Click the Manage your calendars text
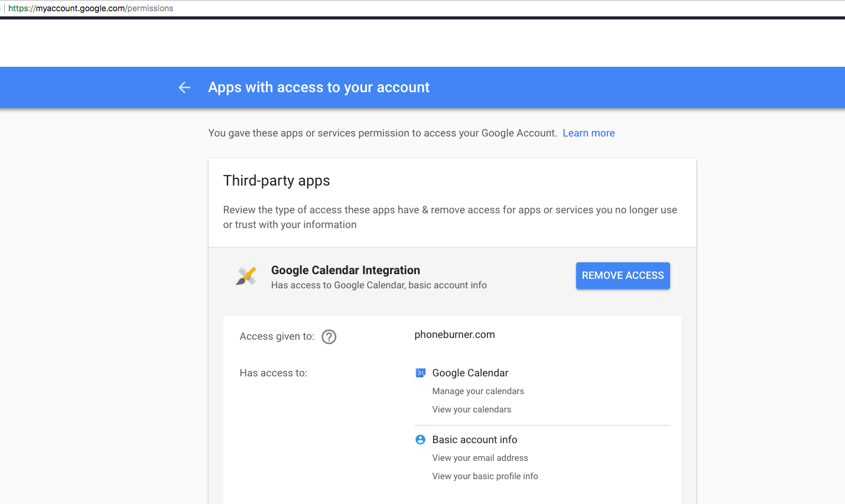The image size is (845, 504). pyautogui.click(x=478, y=391)
